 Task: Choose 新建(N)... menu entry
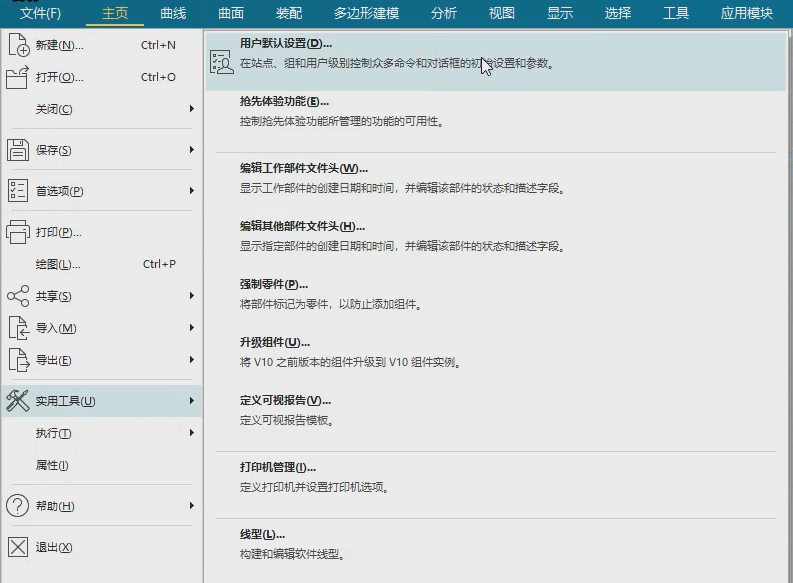click(x=102, y=45)
